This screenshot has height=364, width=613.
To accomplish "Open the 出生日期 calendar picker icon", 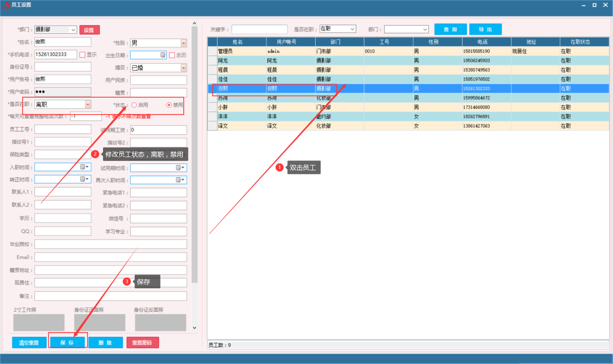I will tap(163, 55).
